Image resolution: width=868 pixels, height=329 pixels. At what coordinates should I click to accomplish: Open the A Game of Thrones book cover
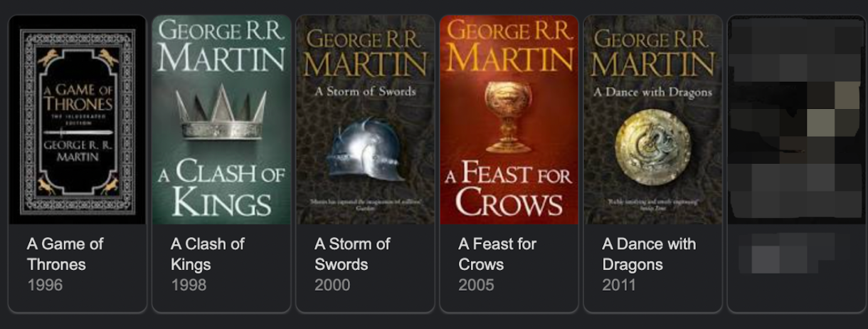[77, 121]
